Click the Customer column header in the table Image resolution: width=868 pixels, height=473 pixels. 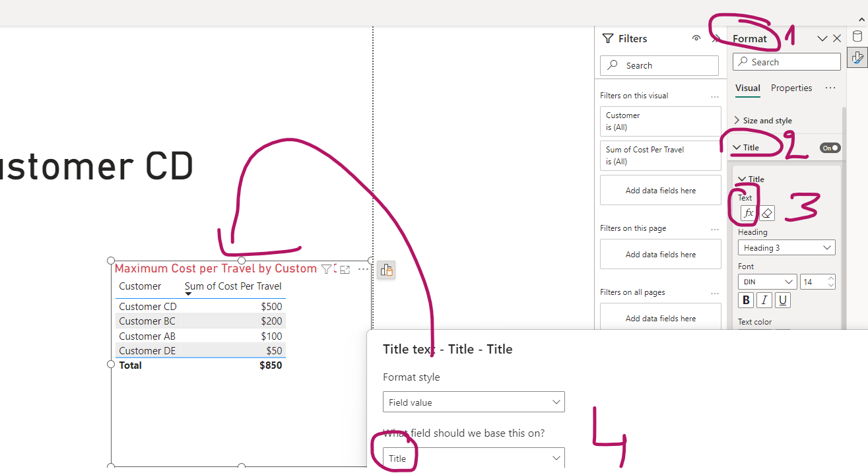pyautogui.click(x=140, y=286)
